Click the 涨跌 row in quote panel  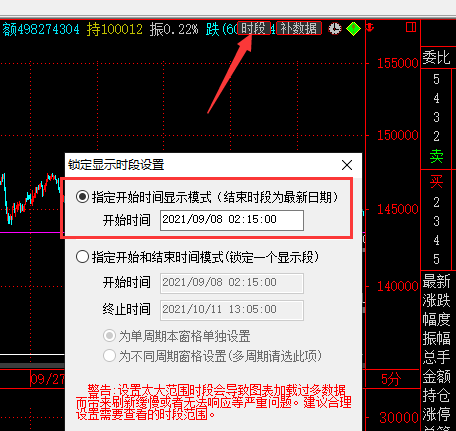[x=436, y=300]
